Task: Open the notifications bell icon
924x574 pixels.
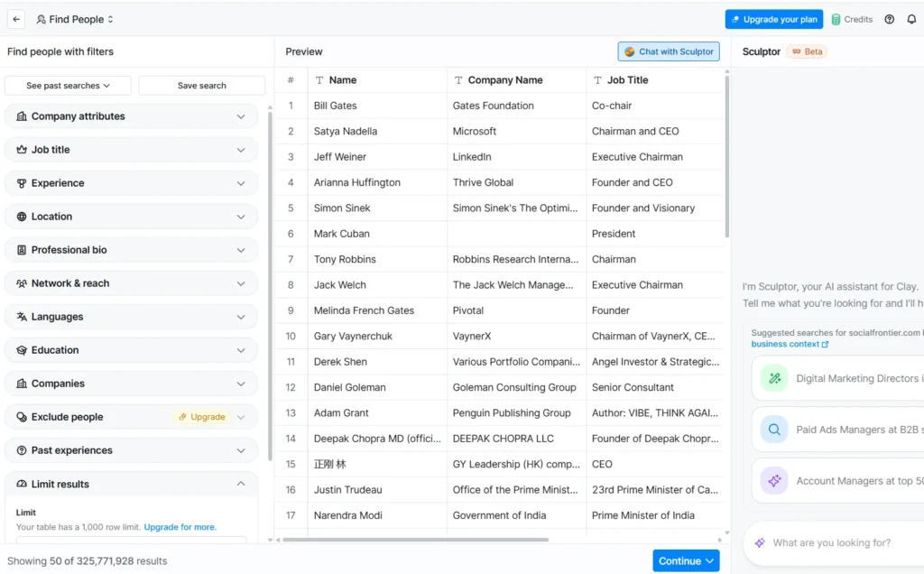Action: (x=911, y=18)
